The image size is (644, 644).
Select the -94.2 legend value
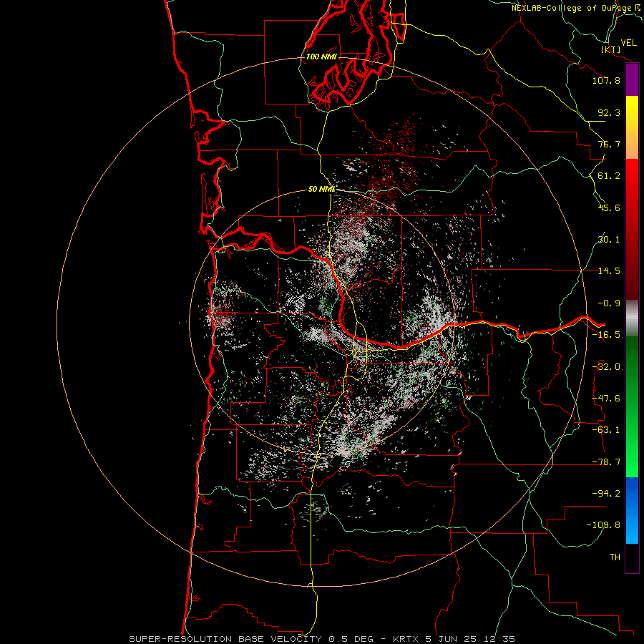[x=606, y=494]
